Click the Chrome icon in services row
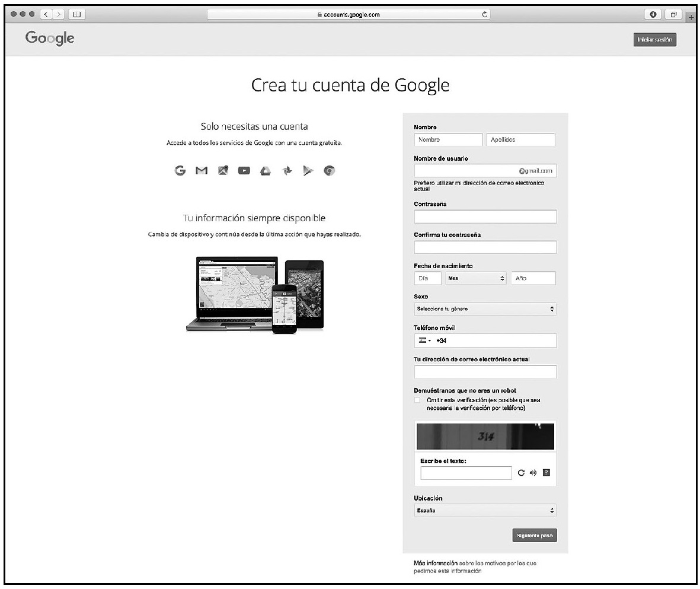 [330, 170]
